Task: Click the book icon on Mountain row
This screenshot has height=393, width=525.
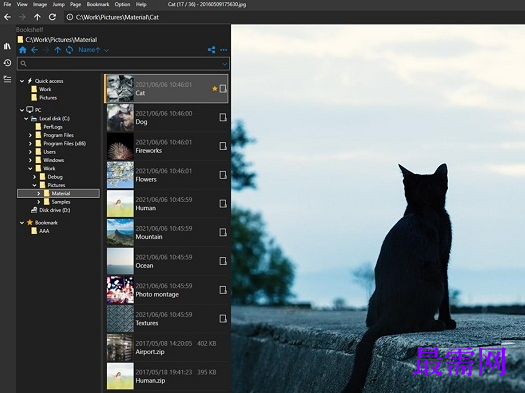Action: point(223,232)
